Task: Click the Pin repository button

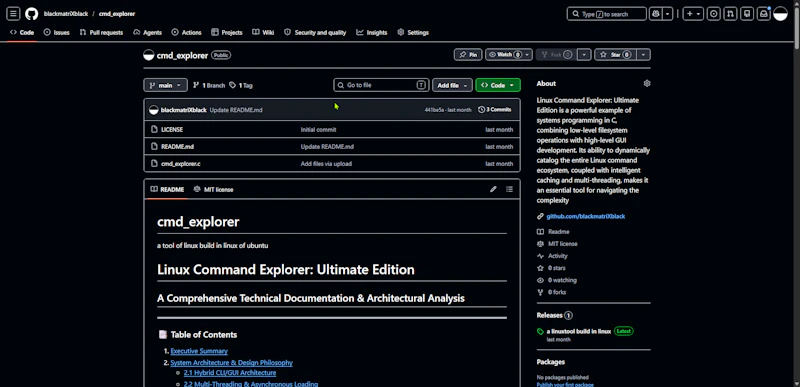Action: pos(468,55)
